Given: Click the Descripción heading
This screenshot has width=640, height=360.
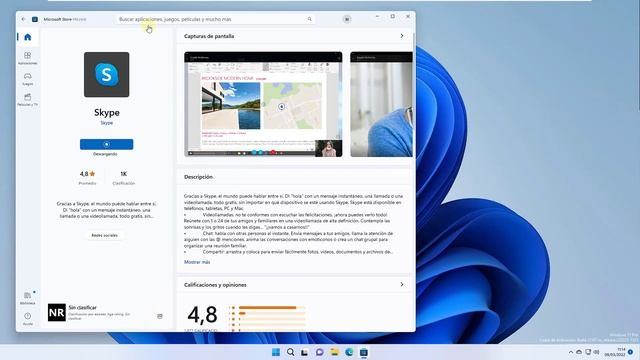Looking at the screenshot, I should point(198,177).
